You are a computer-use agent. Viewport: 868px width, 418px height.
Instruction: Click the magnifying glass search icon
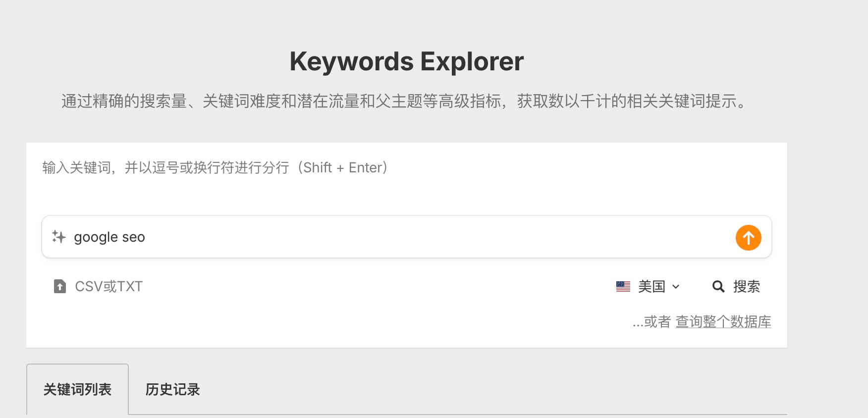718,286
